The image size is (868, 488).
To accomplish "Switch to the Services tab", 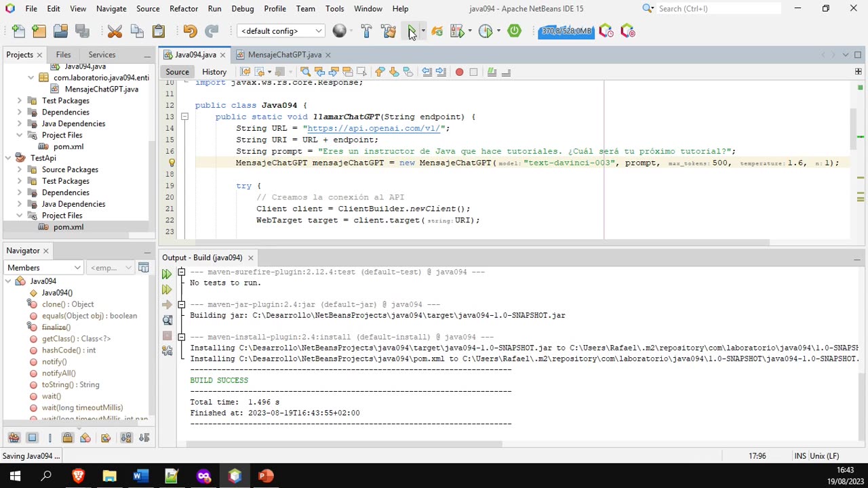I will tap(102, 55).
